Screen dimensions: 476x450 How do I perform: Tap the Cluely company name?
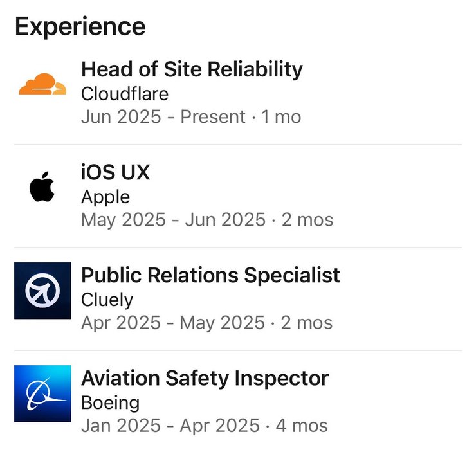point(107,300)
